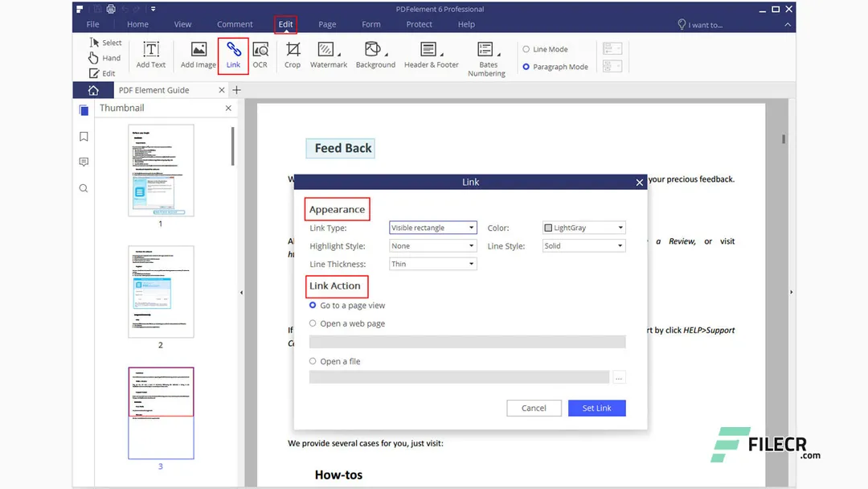Open the Link Type dropdown

[433, 228]
